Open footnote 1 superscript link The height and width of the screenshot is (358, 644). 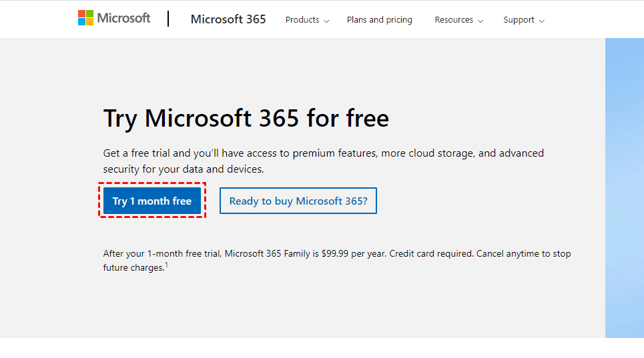(x=166, y=265)
